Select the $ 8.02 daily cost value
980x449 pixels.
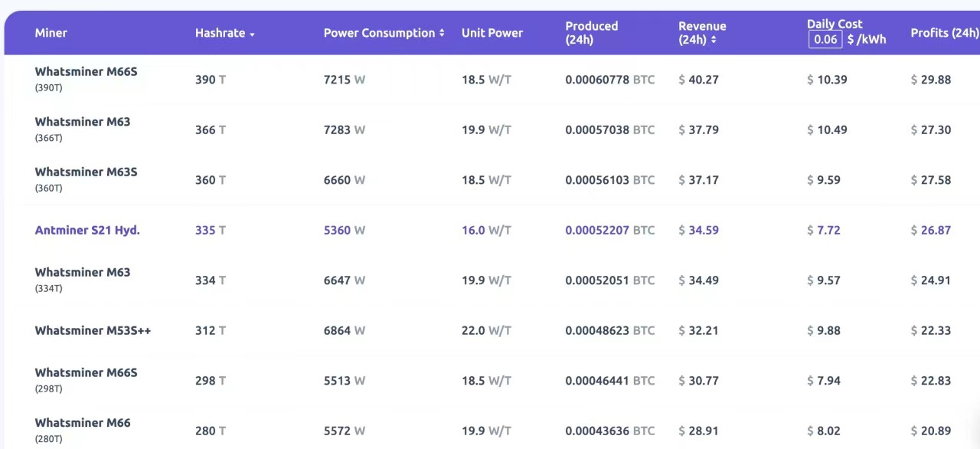click(x=824, y=431)
